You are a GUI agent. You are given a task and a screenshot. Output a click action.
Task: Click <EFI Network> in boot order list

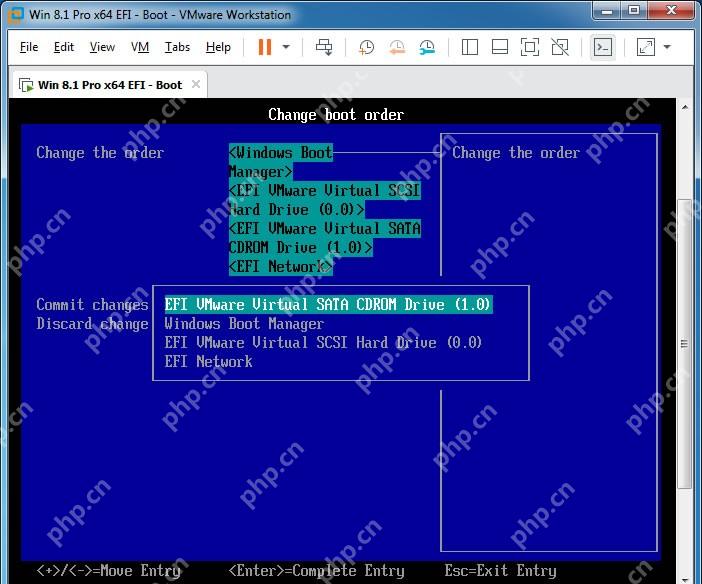(x=280, y=267)
